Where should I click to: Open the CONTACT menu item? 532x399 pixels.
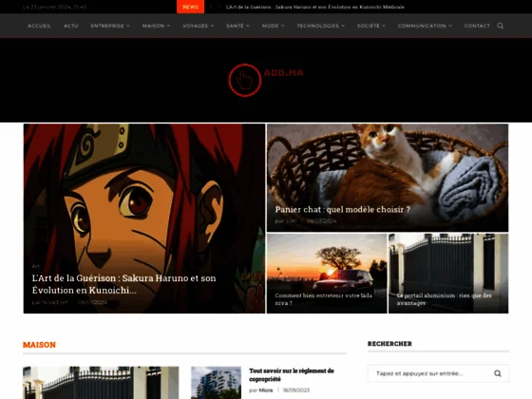[x=477, y=26]
